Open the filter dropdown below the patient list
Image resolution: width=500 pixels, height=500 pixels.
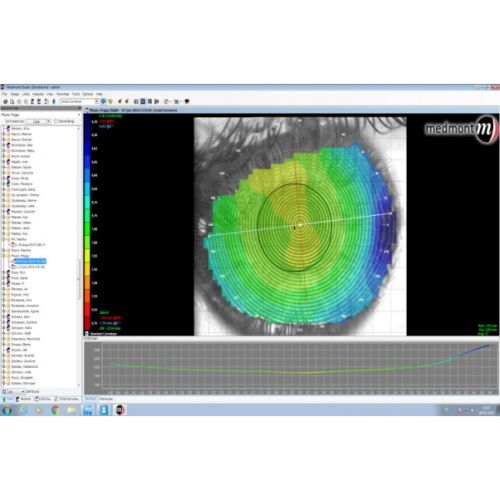point(16,391)
